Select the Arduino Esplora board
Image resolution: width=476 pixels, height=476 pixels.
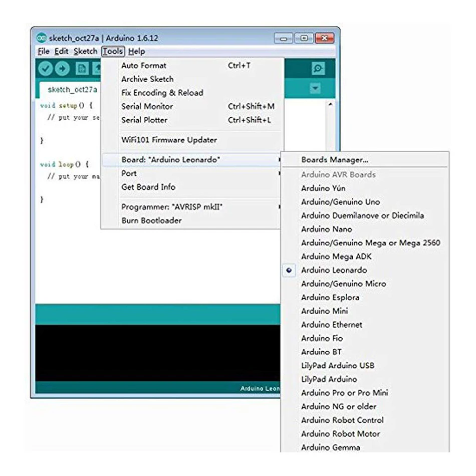[x=365, y=298]
